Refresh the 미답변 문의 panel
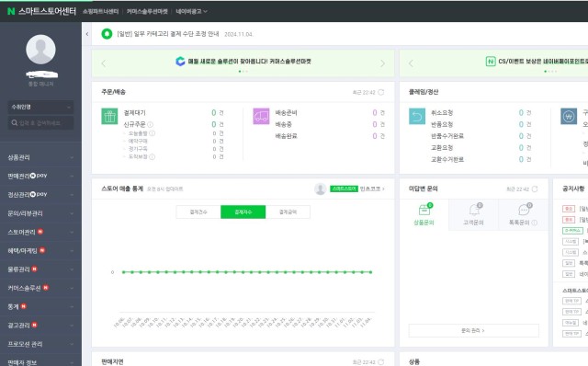 [x=535, y=189]
